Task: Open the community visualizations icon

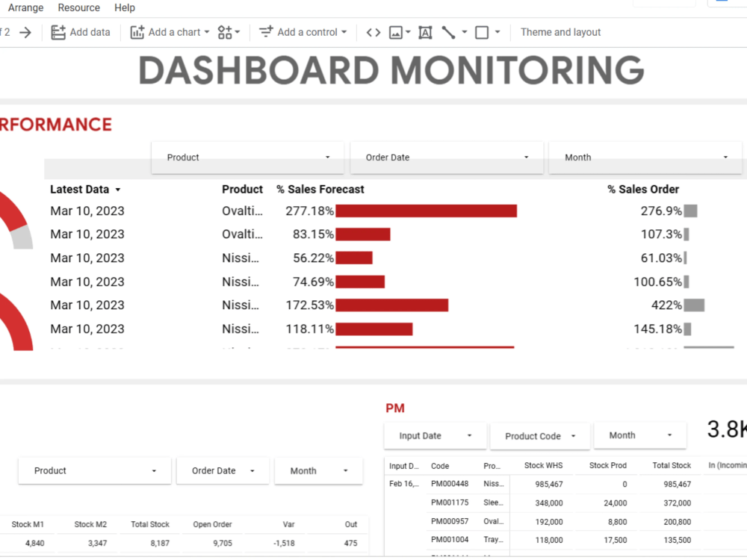Action: [223, 32]
